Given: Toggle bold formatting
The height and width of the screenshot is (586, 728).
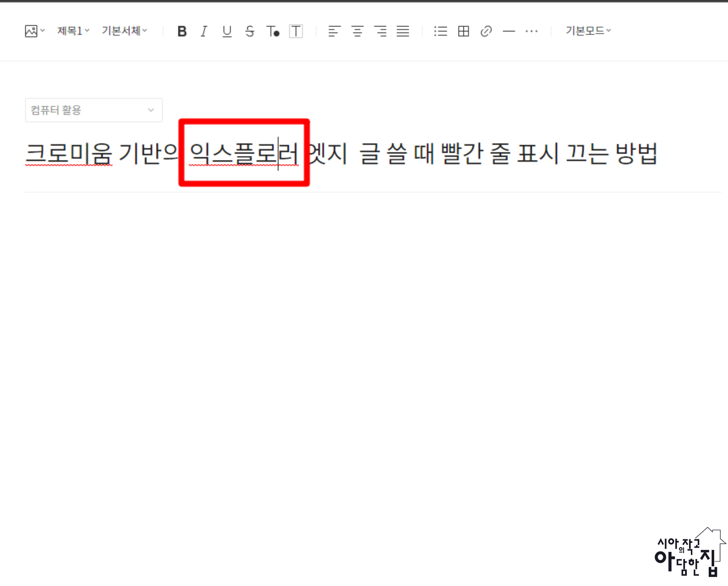Looking at the screenshot, I should click(182, 32).
